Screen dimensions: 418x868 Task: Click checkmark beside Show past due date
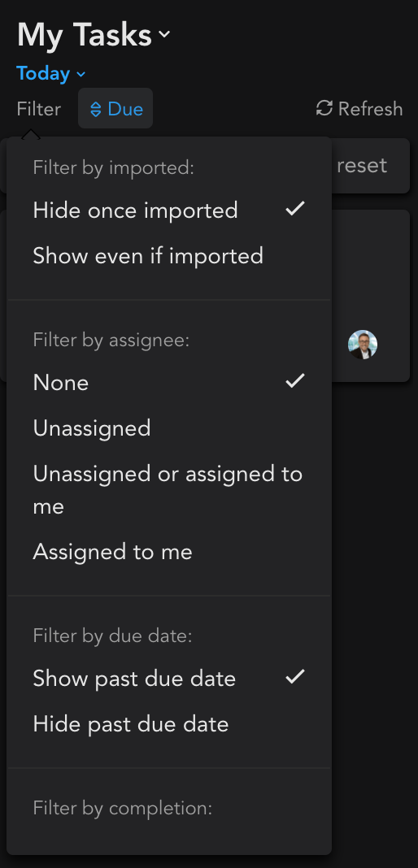pos(295,676)
